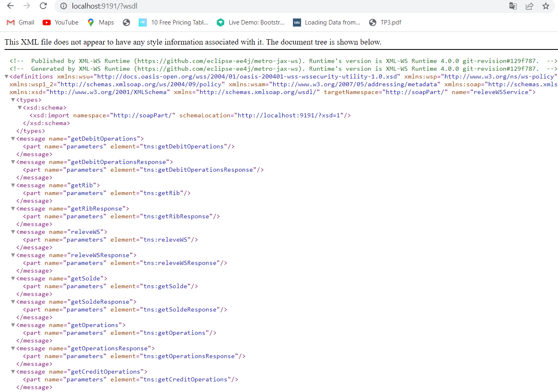This screenshot has height=392, width=558.
Task: Open the Loading Data from bookmark
Action: (x=327, y=22)
